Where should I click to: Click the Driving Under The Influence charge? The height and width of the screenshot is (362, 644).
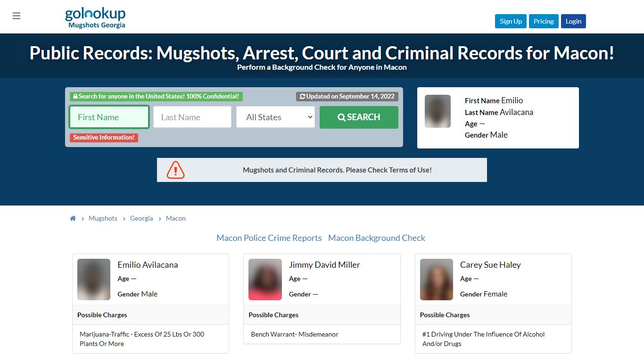(483, 339)
